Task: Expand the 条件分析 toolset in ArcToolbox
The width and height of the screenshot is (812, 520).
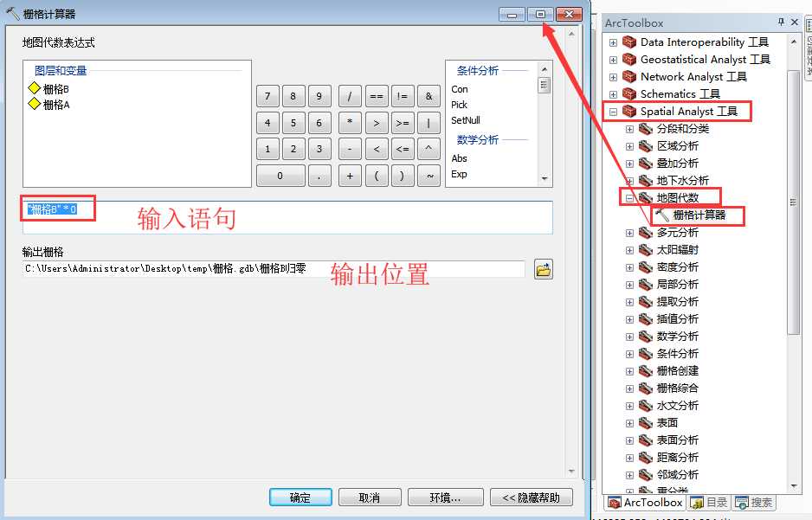Action: click(x=629, y=355)
